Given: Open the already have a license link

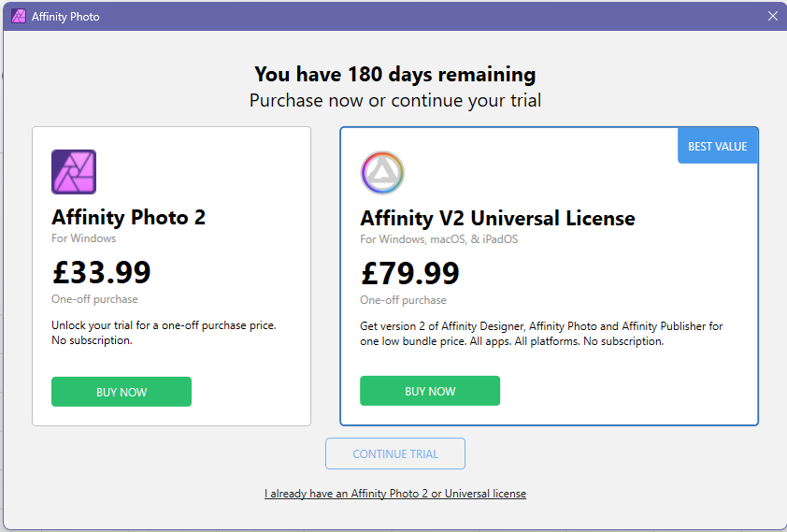Looking at the screenshot, I should pyautogui.click(x=395, y=494).
